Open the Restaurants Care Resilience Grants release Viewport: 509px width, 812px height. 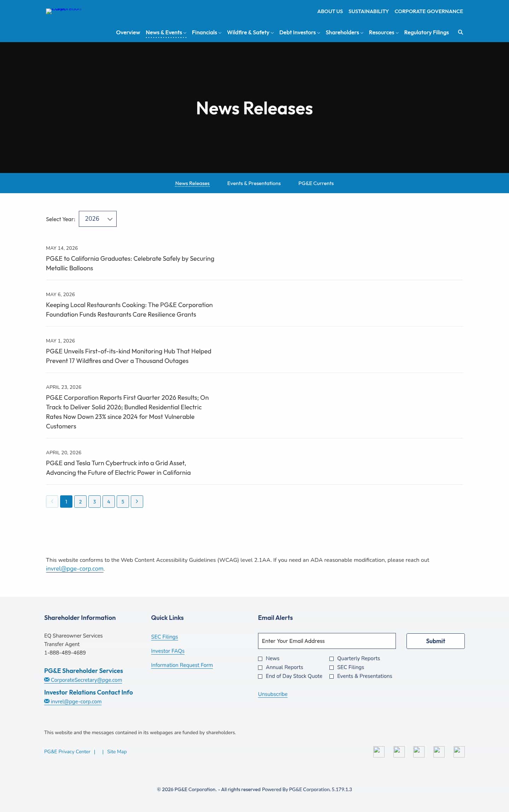coord(129,310)
